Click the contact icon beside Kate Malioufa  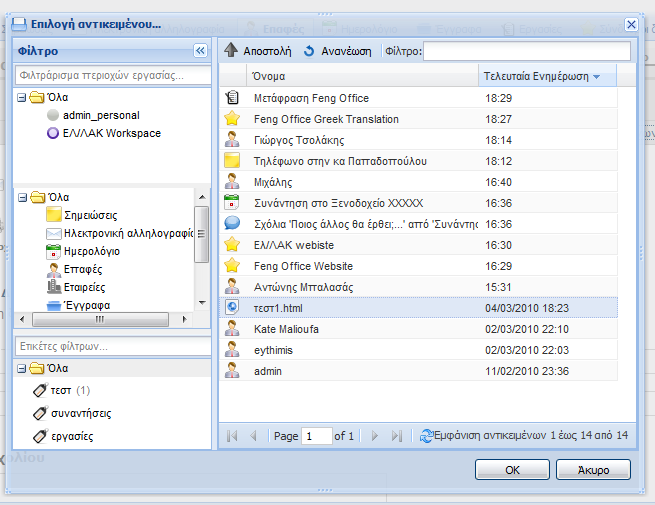click(232, 329)
